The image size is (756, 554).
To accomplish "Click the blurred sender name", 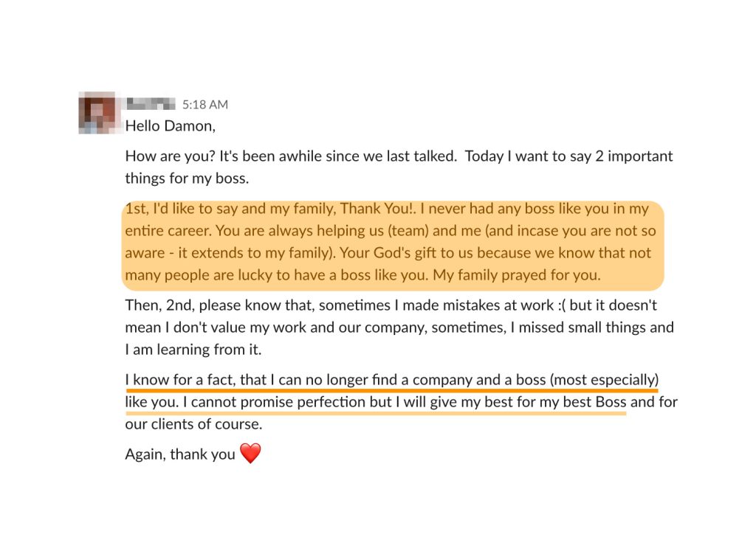I will point(151,104).
